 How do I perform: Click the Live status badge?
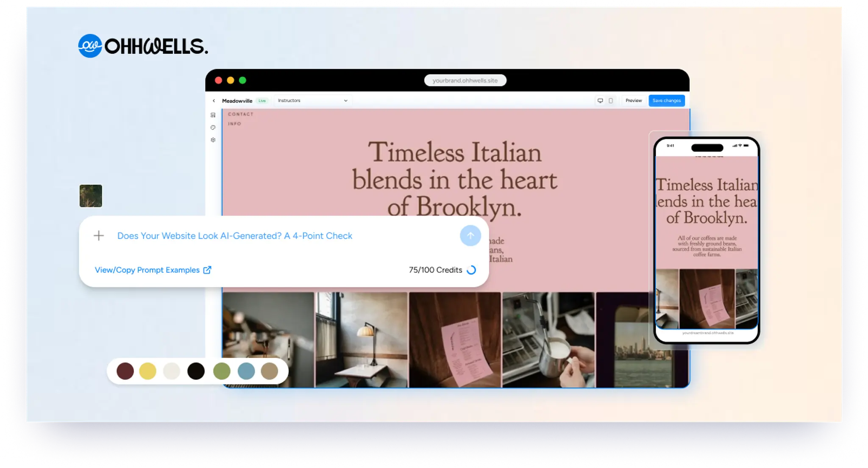[x=262, y=101]
